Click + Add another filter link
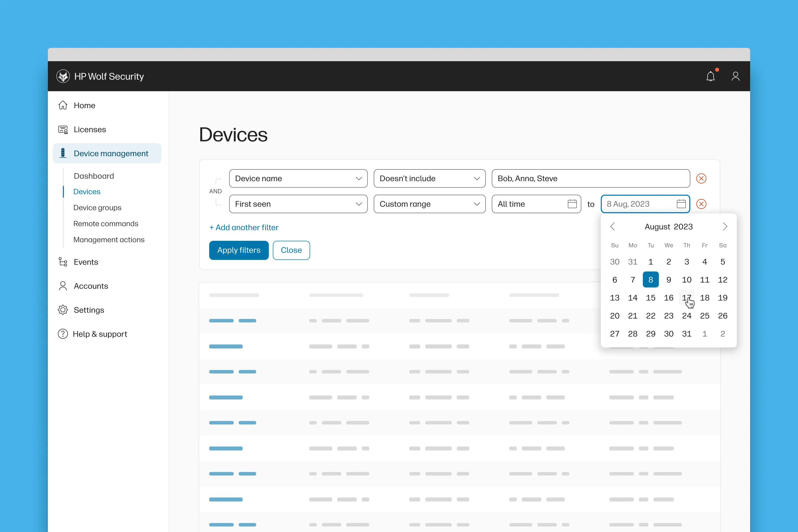Image resolution: width=798 pixels, height=532 pixels. pos(244,227)
